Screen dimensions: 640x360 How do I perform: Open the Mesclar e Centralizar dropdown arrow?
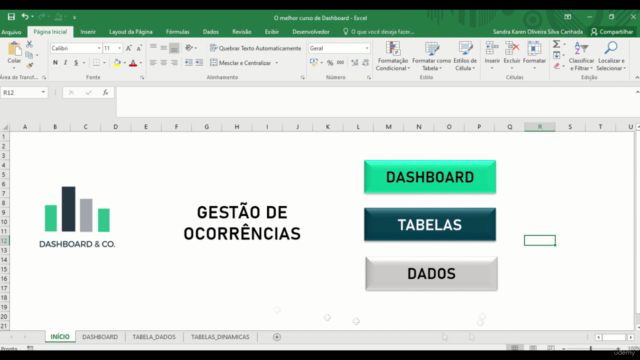coord(277,63)
